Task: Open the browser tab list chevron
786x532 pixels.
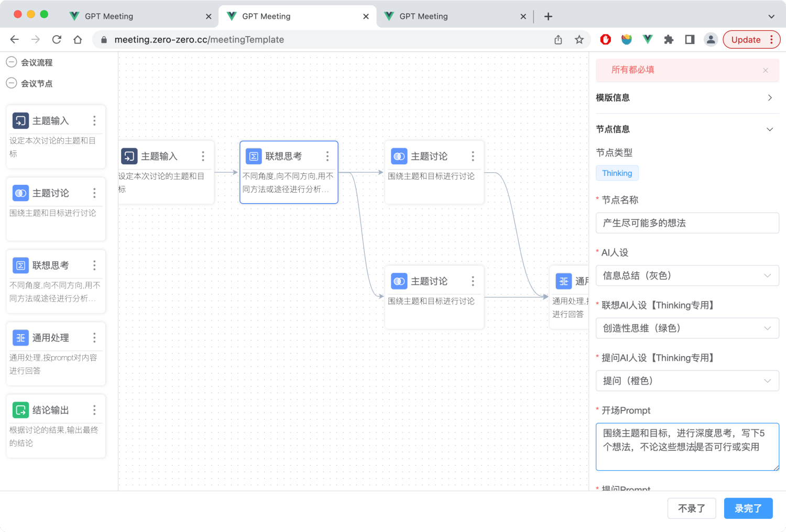Action: (x=771, y=16)
